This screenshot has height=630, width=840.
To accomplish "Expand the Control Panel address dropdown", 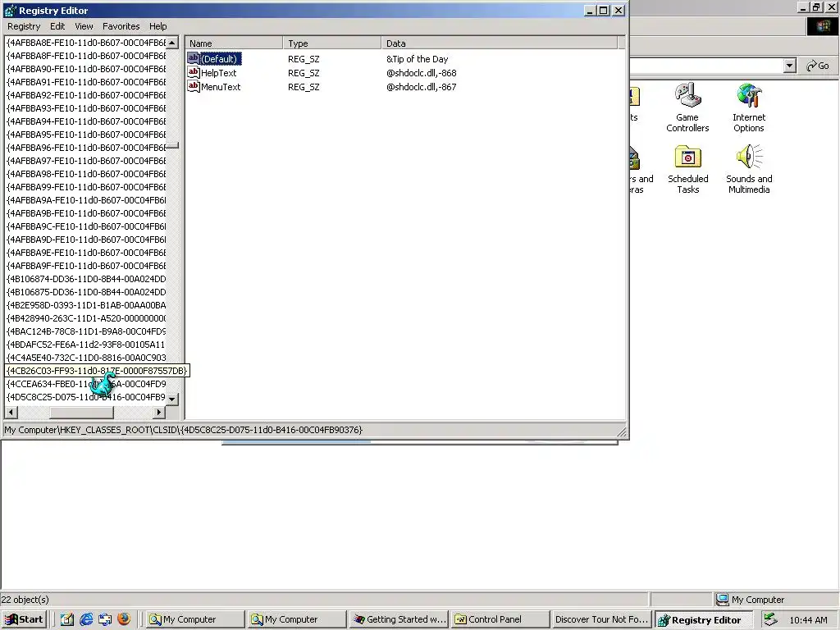I will 789,66.
